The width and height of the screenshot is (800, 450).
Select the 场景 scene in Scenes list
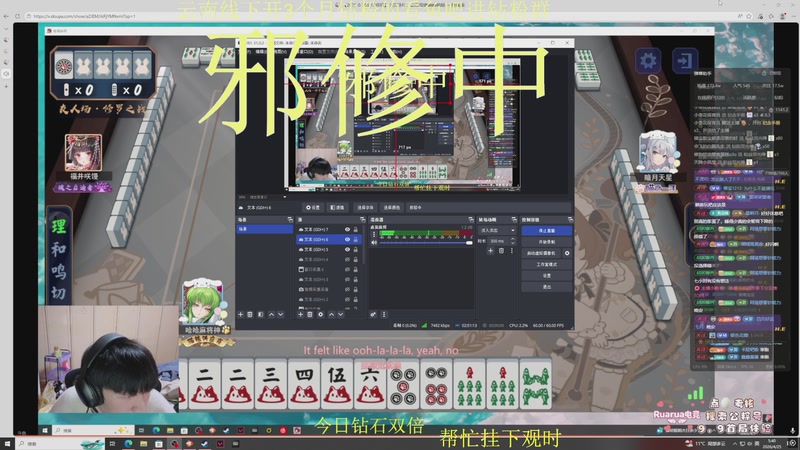click(x=265, y=229)
